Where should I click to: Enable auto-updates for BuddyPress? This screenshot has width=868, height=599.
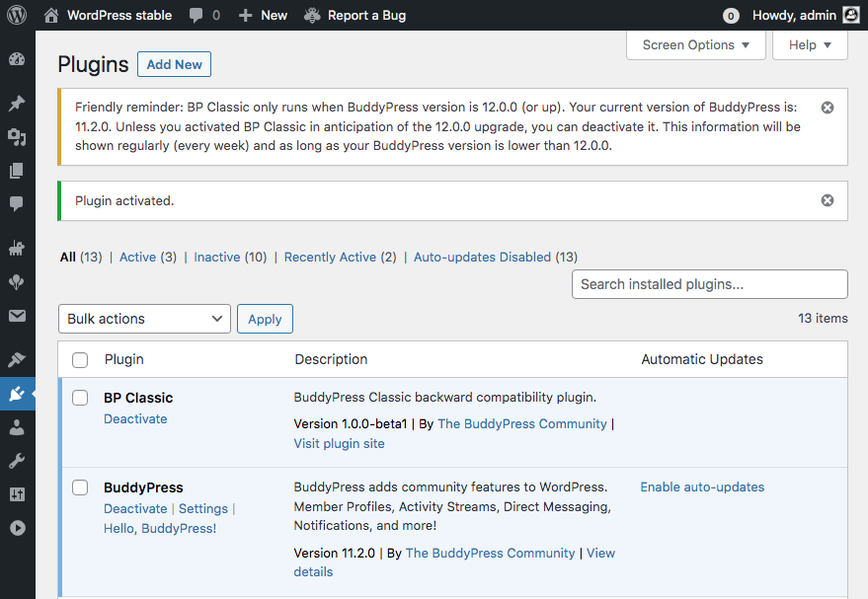click(x=702, y=487)
